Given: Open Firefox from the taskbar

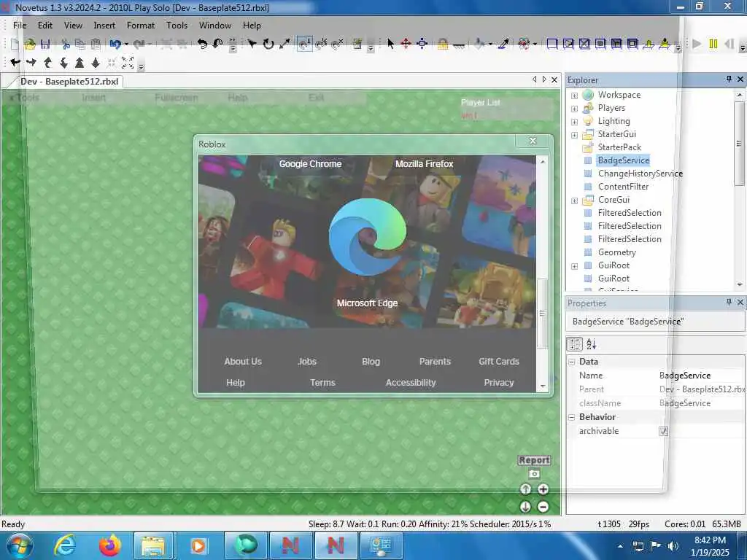Looking at the screenshot, I should [x=109, y=545].
